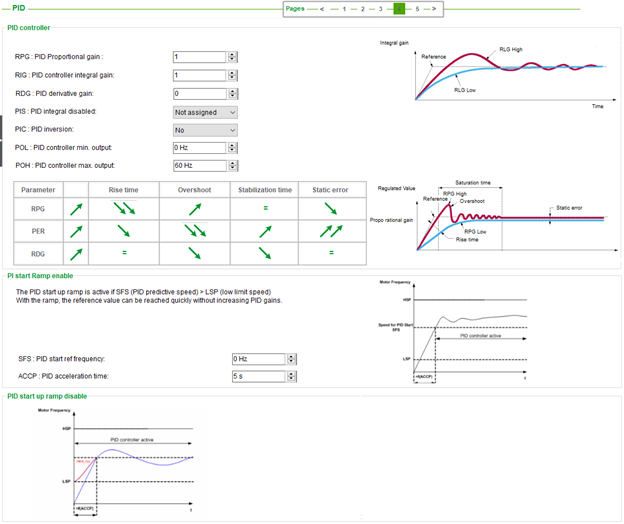Click ACCP acceleration time spinner
The image size is (624, 524).
(292, 376)
